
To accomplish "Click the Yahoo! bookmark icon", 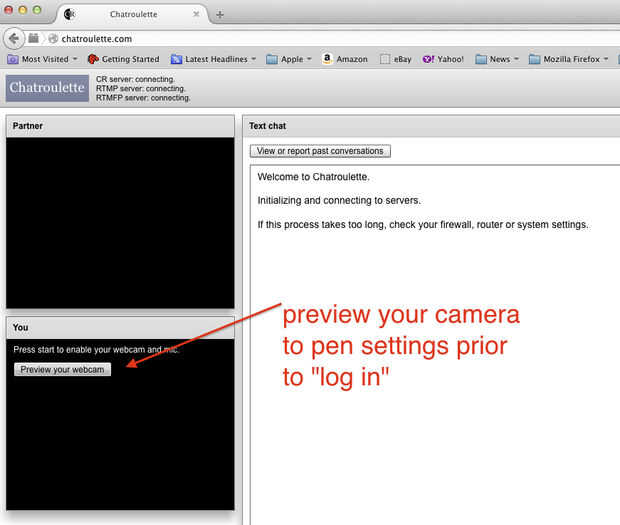I will pyautogui.click(x=428, y=59).
